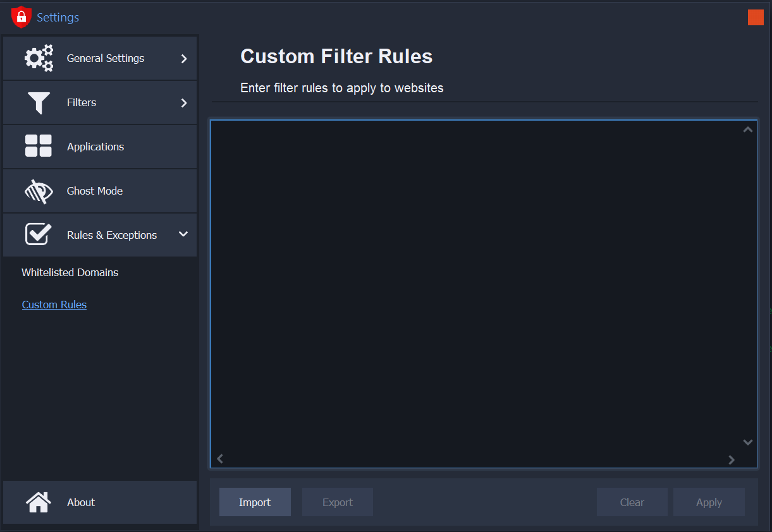Open the About menu label
The height and width of the screenshot is (532, 772).
click(81, 502)
